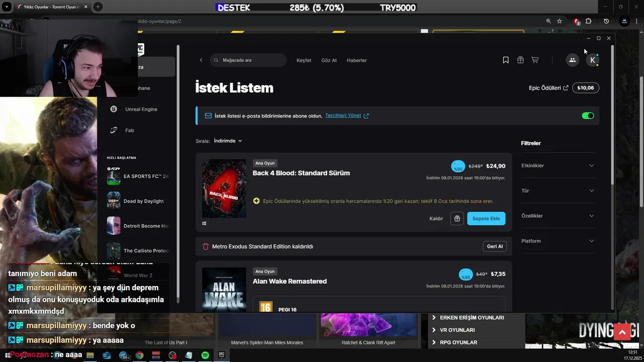Open Spotify from the taskbar
This screenshot has height=362, width=644.
coord(205,355)
